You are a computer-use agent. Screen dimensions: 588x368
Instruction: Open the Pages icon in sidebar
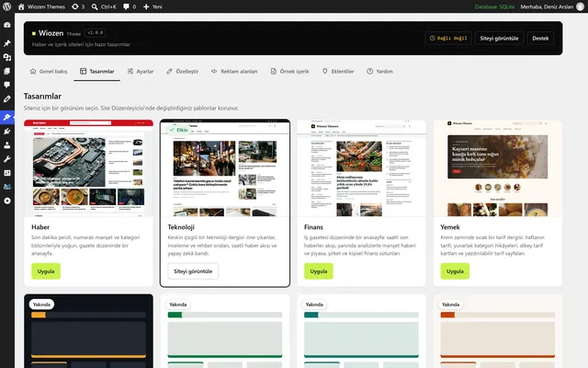click(x=7, y=71)
